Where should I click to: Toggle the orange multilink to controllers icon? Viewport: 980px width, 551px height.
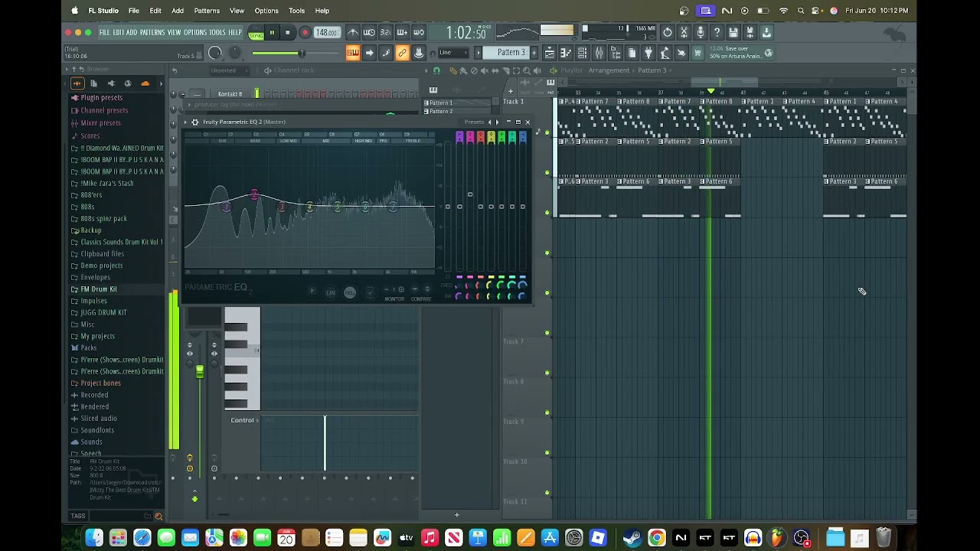pyautogui.click(x=402, y=53)
